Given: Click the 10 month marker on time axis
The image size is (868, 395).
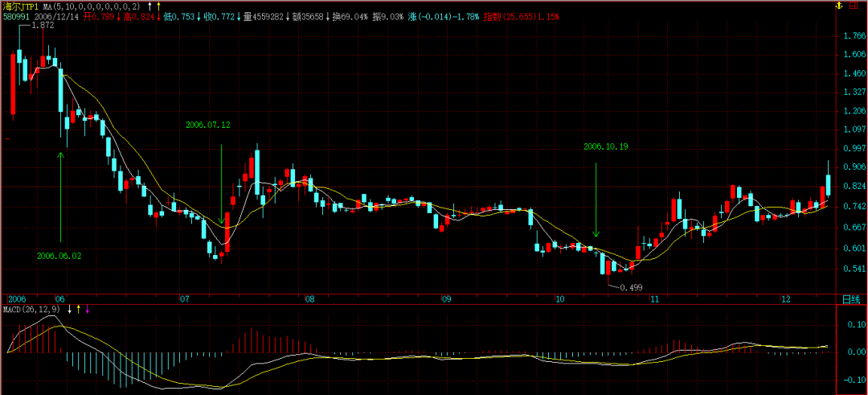Looking at the screenshot, I should point(560,300).
